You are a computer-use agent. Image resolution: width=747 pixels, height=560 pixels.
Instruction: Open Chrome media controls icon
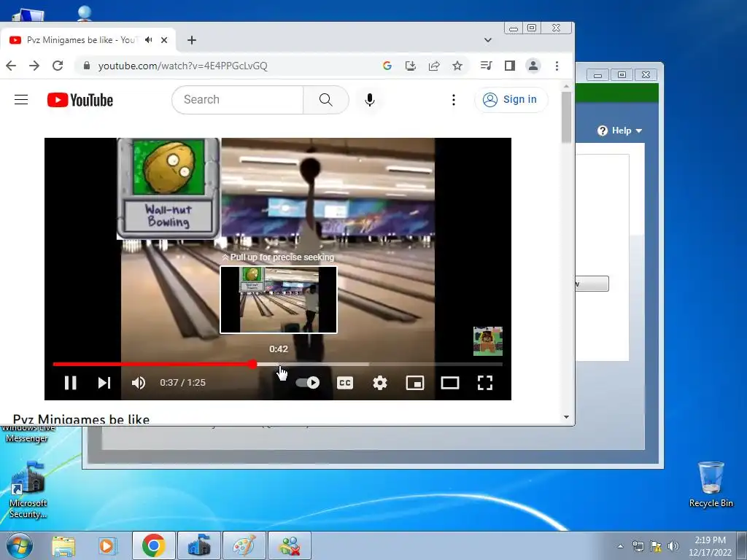[487, 66]
